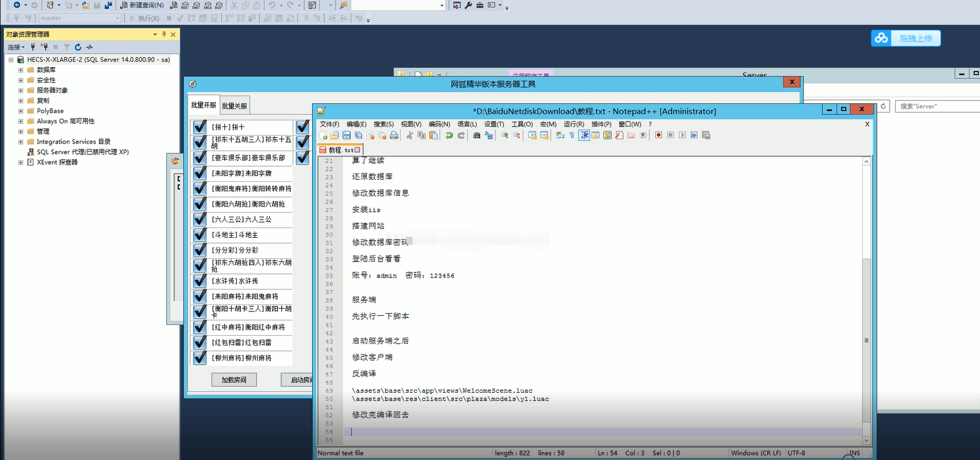Click the Copy icon in Notepad++ toolbar
The image size is (980, 460).
pos(422,135)
